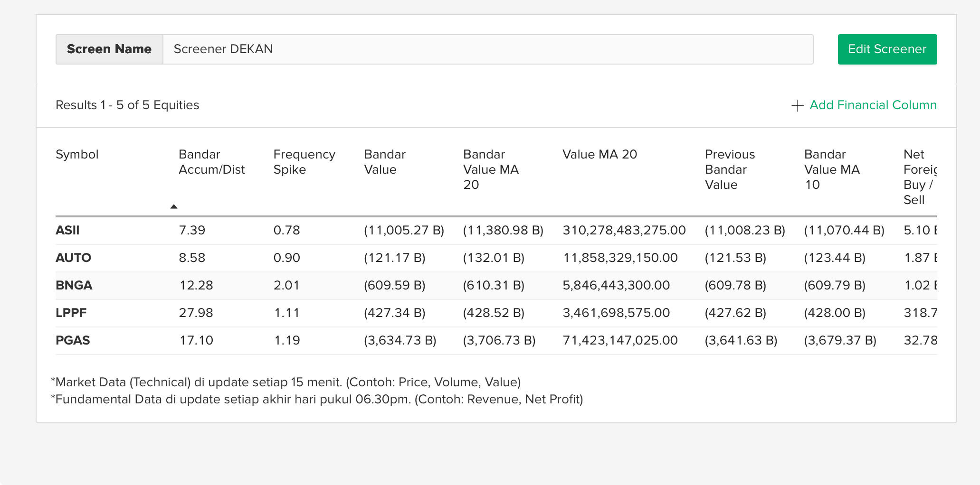Image resolution: width=980 pixels, height=485 pixels.
Task: Click the Previous Bandar Value header
Action: click(730, 169)
